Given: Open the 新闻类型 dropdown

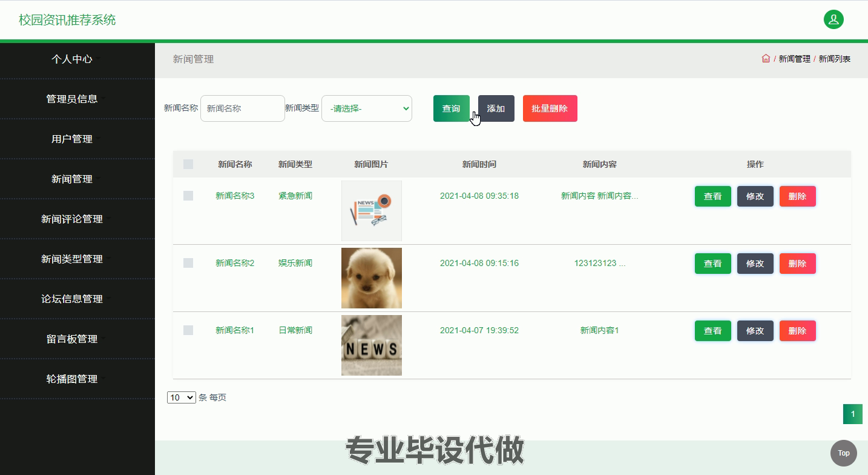Looking at the screenshot, I should 367,108.
